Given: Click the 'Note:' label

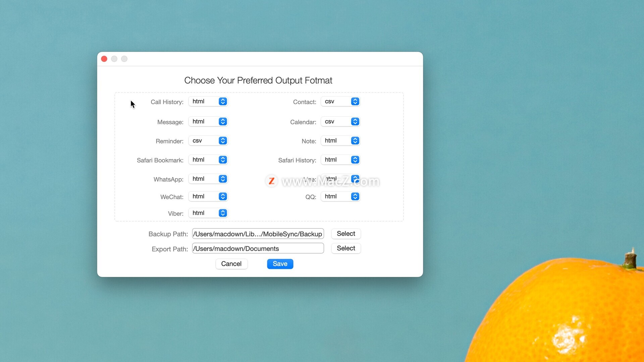Looking at the screenshot, I should tap(309, 141).
